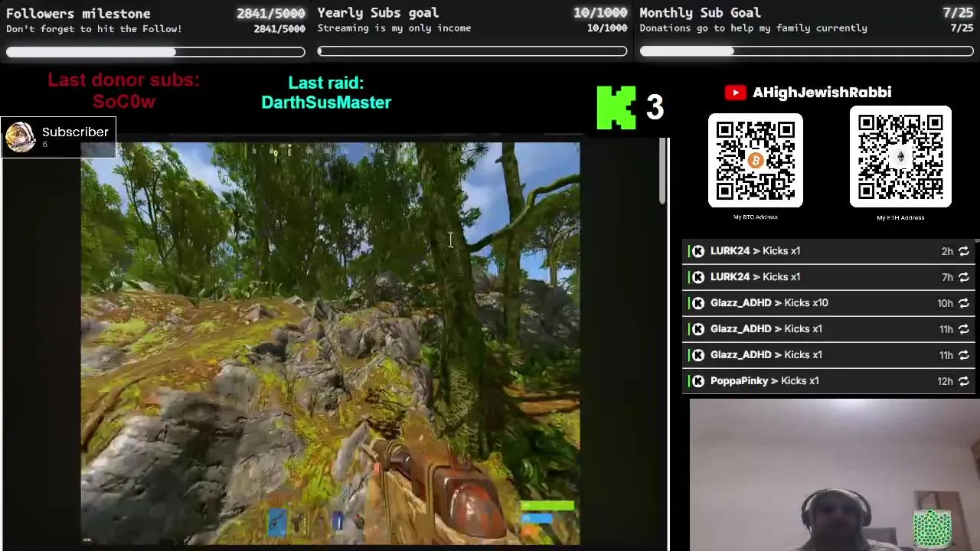Click the blue HUD bar under the health bar
The height and width of the screenshot is (551, 980).
click(x=537, y=518)
